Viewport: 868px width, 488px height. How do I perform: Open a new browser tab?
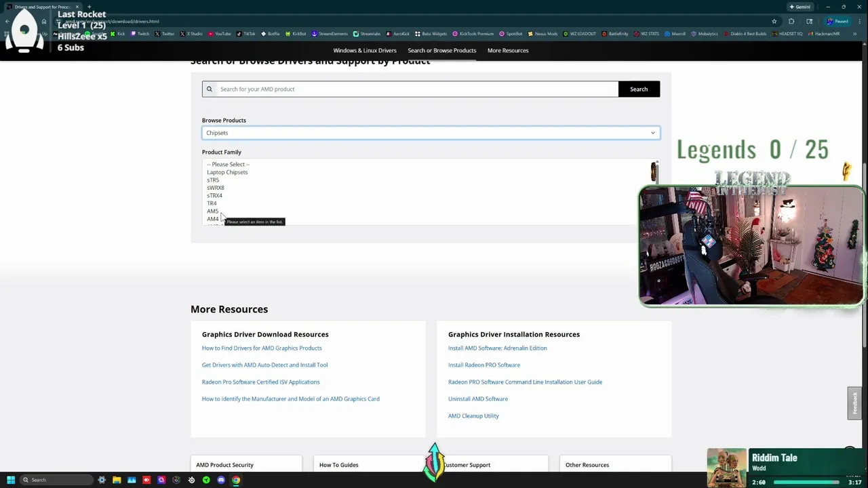89,7
